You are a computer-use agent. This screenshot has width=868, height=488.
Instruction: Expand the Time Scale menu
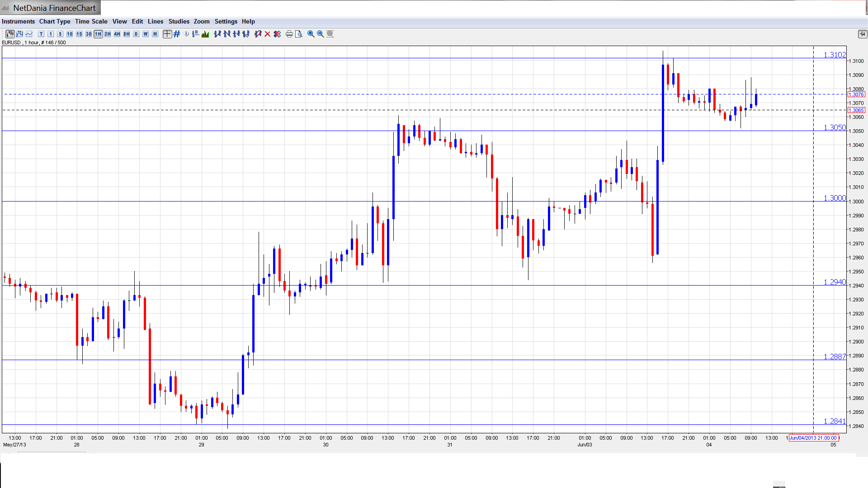point(91,21)
